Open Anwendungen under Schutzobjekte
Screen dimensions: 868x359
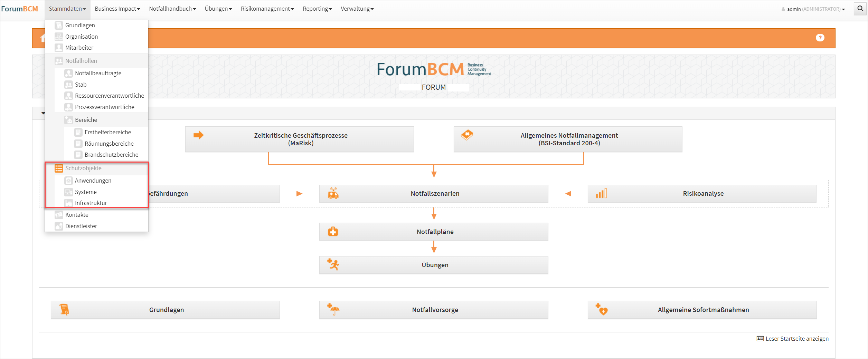tap(101, 181)
